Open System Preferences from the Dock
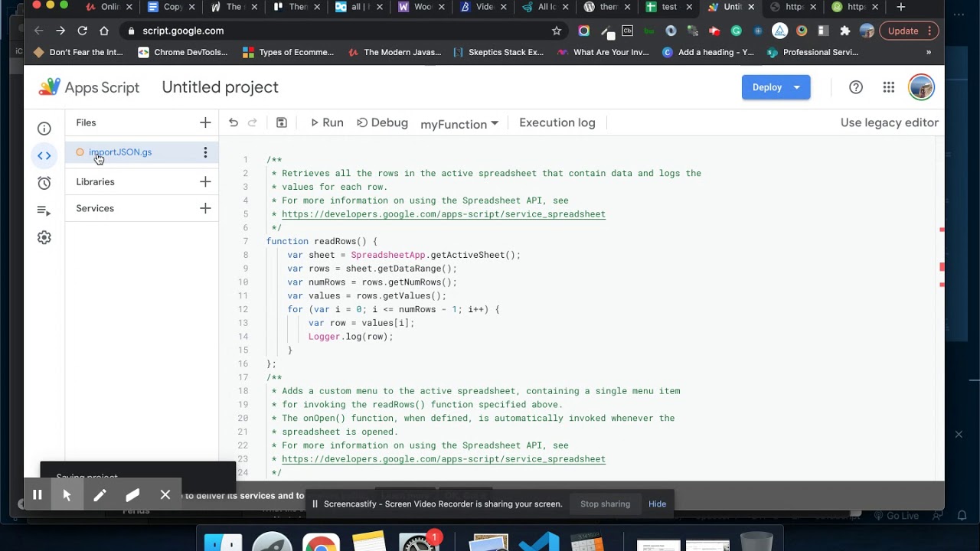 pyautogui.click(x=419, y=542)
